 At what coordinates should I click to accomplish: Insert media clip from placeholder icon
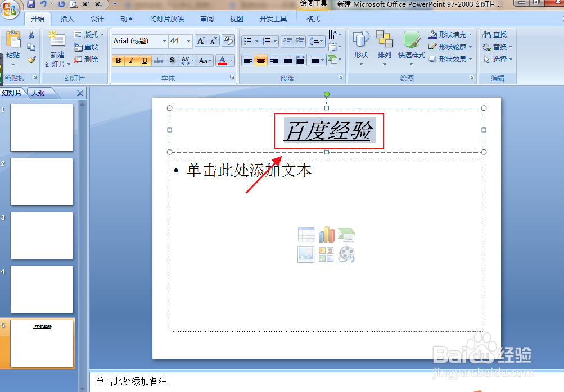pos(346,254)
